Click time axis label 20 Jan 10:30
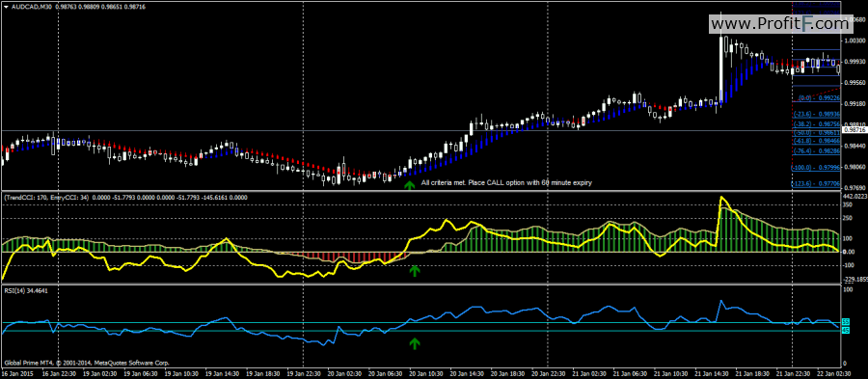This screenshot has height=379, width=868. pyautogui.click(x=426, y=374)
